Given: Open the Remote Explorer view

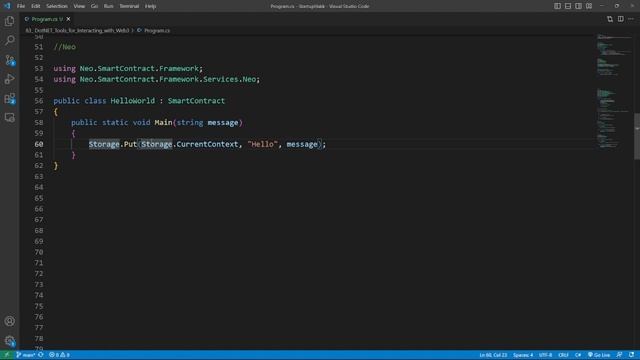Looking at the screenshot, I should 9,118.
